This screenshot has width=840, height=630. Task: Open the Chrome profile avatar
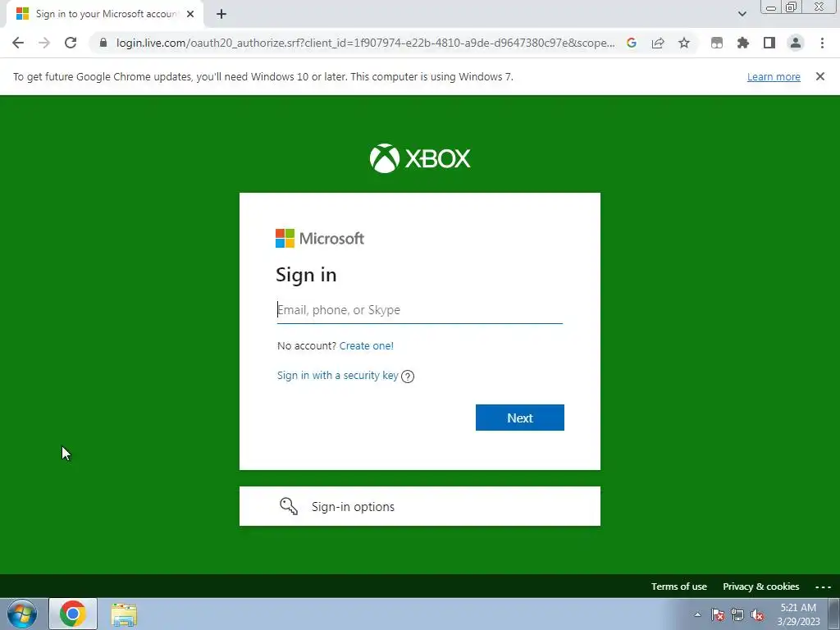tap(796, 43)
